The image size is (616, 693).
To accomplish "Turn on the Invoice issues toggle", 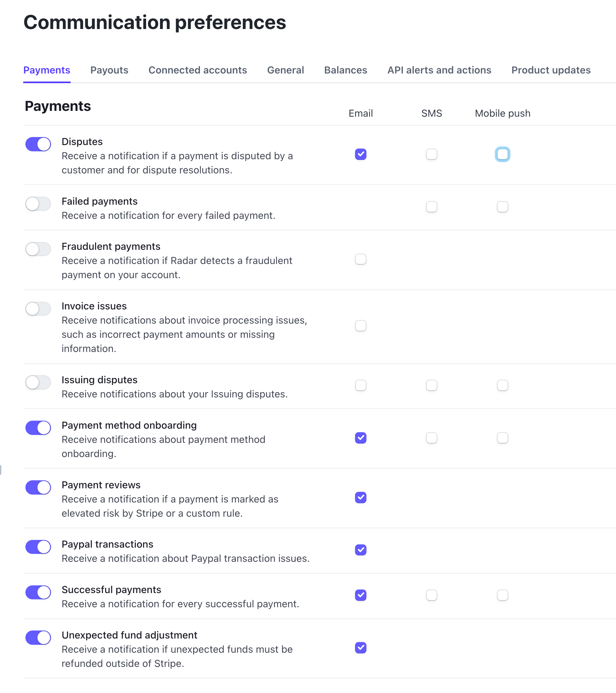I will pyautogui.click(x=38, y=308).
